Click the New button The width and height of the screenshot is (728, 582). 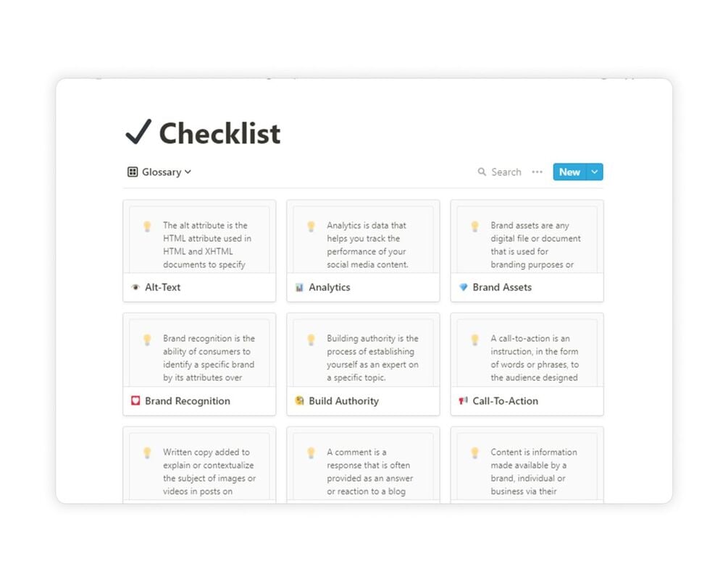click(x=569, y=172)
